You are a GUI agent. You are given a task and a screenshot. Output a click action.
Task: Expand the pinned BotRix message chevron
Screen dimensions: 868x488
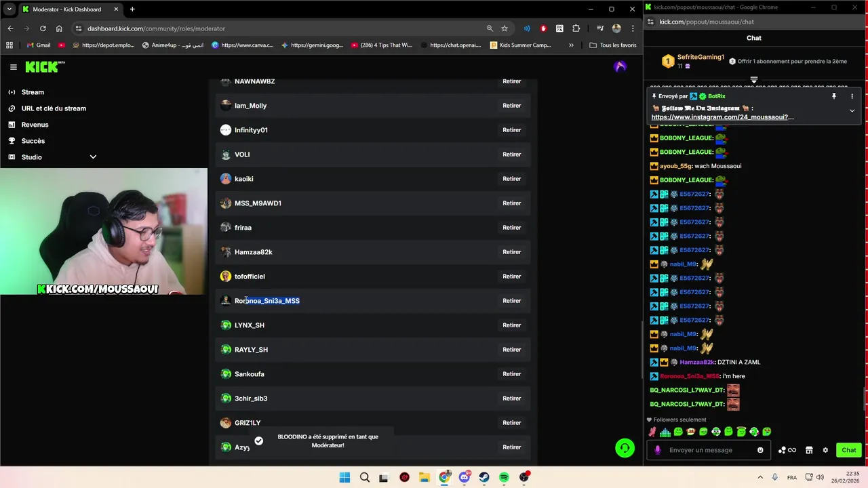pos(852,110)
